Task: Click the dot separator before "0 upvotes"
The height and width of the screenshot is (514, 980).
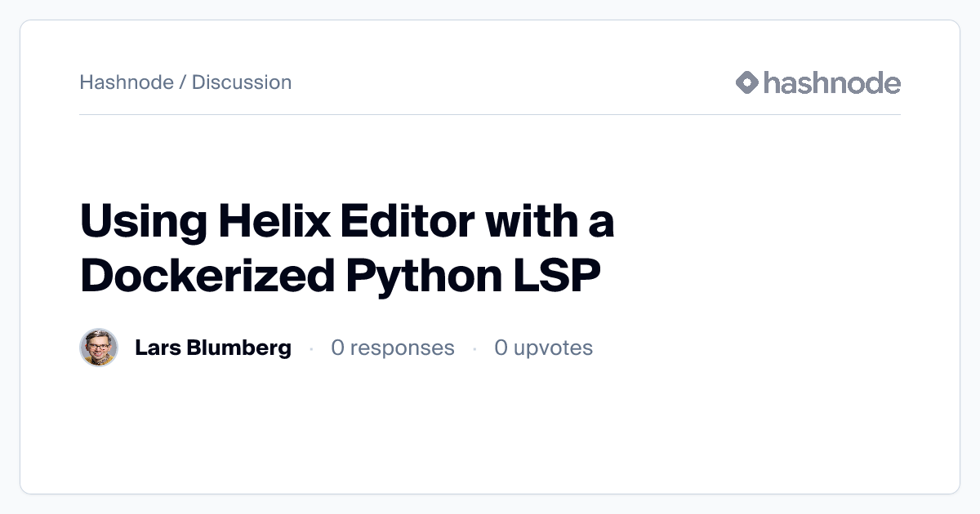Action: pos(474,349)
